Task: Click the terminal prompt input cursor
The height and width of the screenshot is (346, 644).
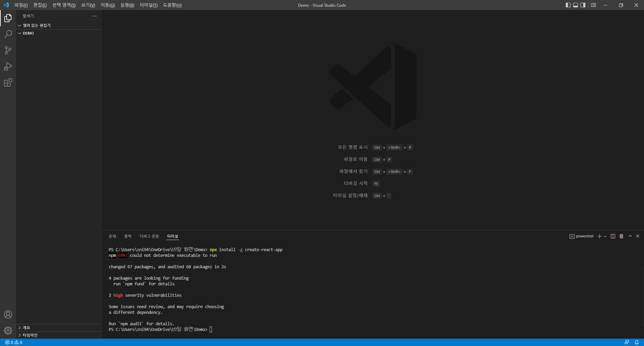Action: click(x=211, y=330)
